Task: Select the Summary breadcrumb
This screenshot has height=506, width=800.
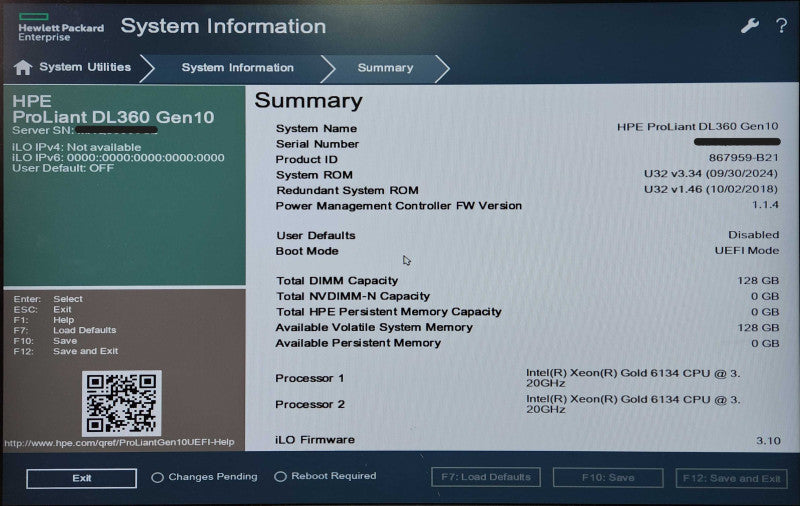Action: pyautogui.click(x=385, y=67)
